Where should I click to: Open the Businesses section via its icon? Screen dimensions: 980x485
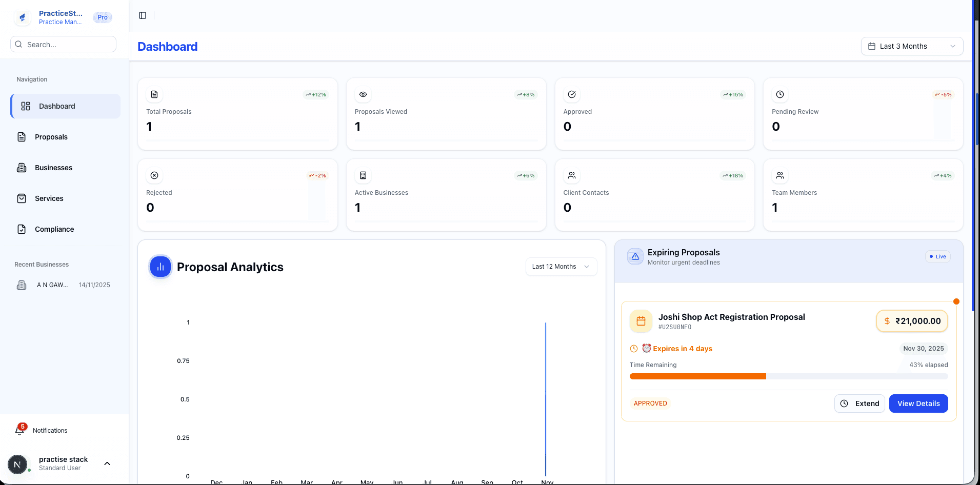click(21, 168)
